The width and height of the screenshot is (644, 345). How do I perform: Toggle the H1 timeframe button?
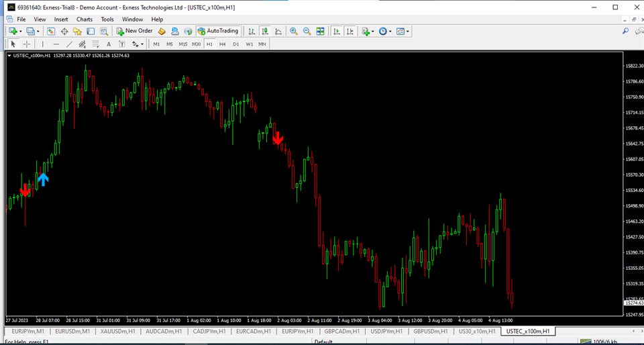(x=209, y=44)
